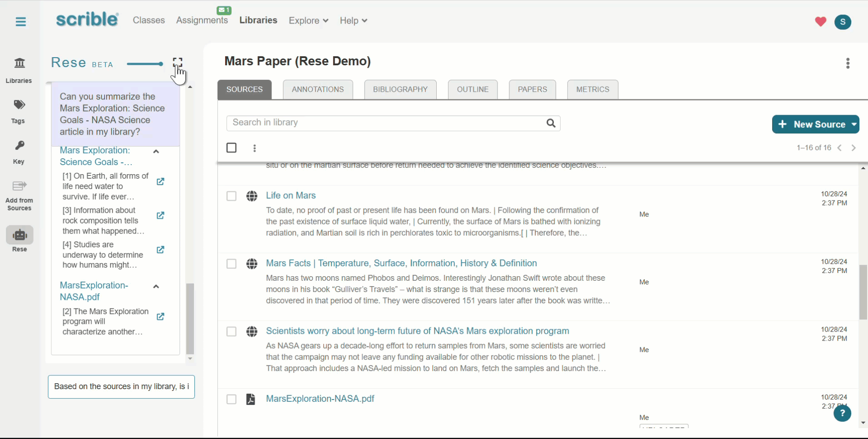Image resolution: width=868 pixels, height=439 pixels.
Task: Click the sources list scrollbar thumb
Action: coord(863,292)
